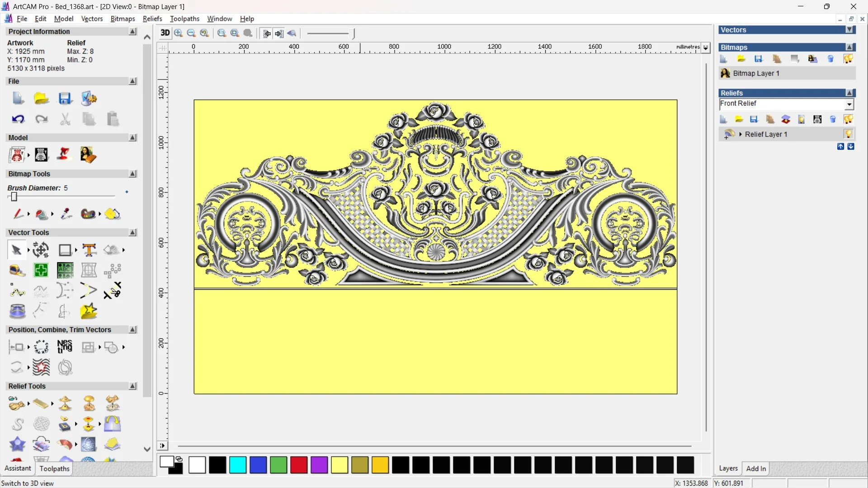Select the Undo icon in File panel

[18, 119]
